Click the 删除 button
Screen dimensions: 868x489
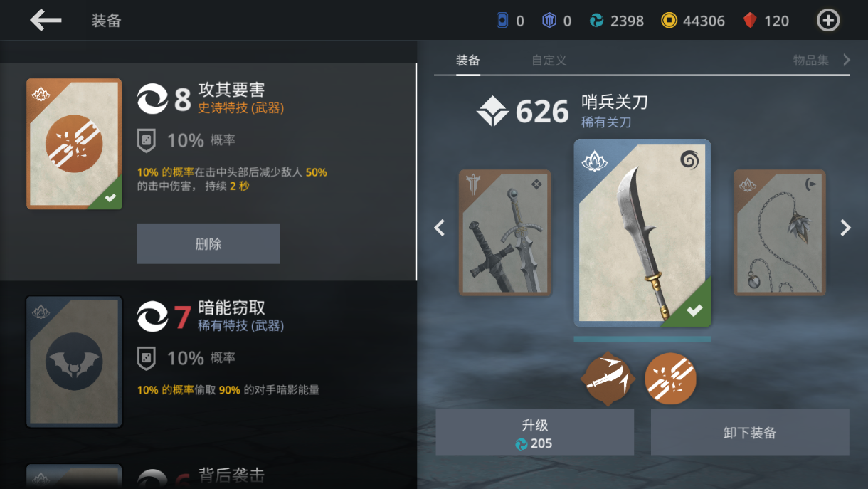tap(208, 243)
